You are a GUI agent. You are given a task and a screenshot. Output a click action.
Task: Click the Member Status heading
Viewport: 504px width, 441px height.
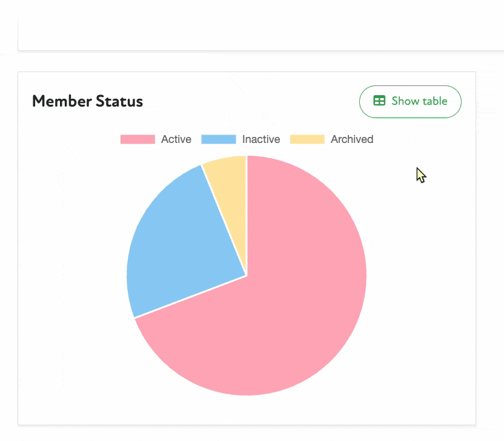point(87,101)
